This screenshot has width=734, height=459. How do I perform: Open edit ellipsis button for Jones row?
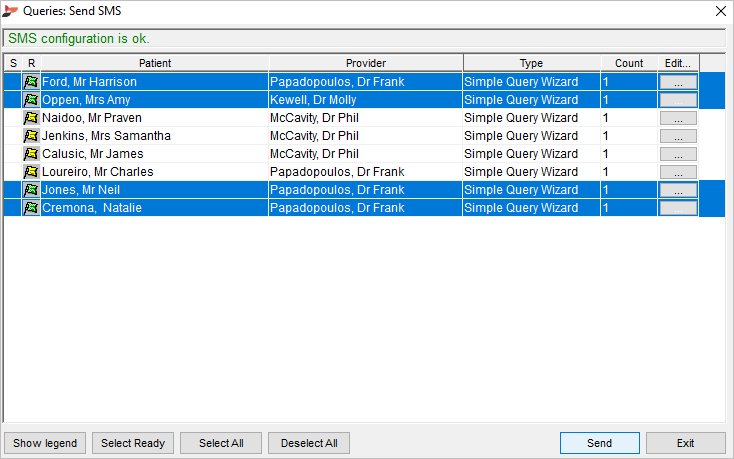tap(678, 190)
